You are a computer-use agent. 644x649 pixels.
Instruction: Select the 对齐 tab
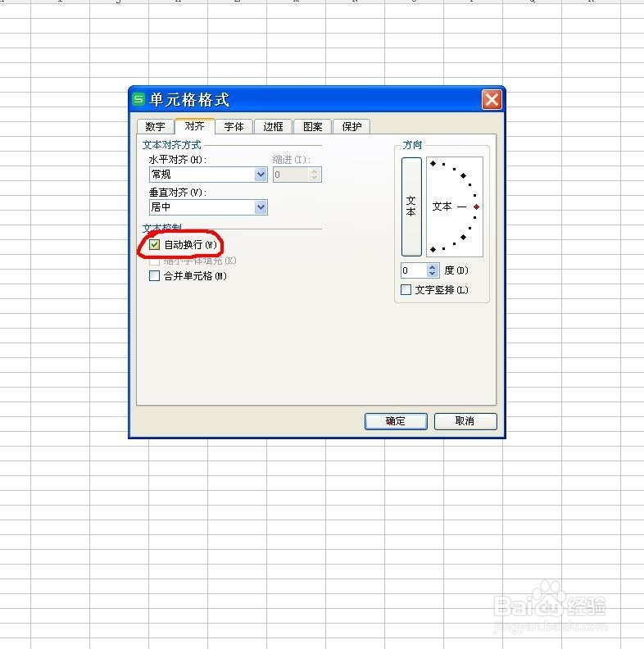pyautogui.click(x=194, y=126)
